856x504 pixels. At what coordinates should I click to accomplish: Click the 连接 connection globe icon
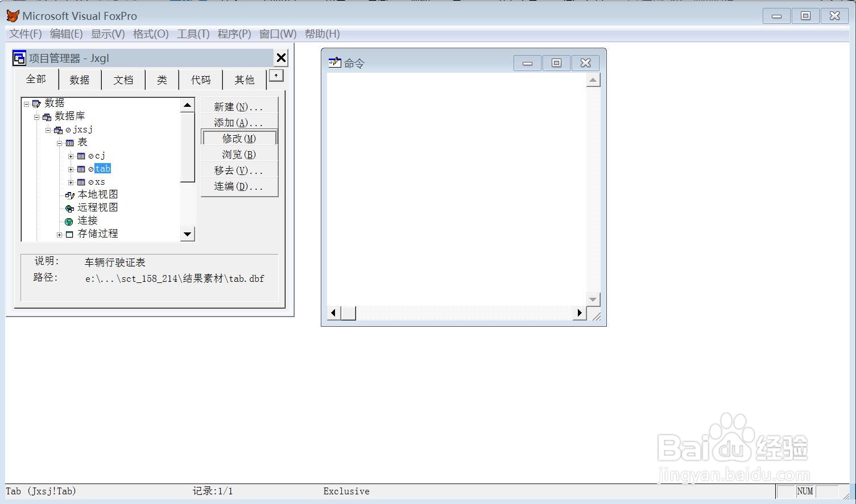pyautogui.click(x=69, y=222)
